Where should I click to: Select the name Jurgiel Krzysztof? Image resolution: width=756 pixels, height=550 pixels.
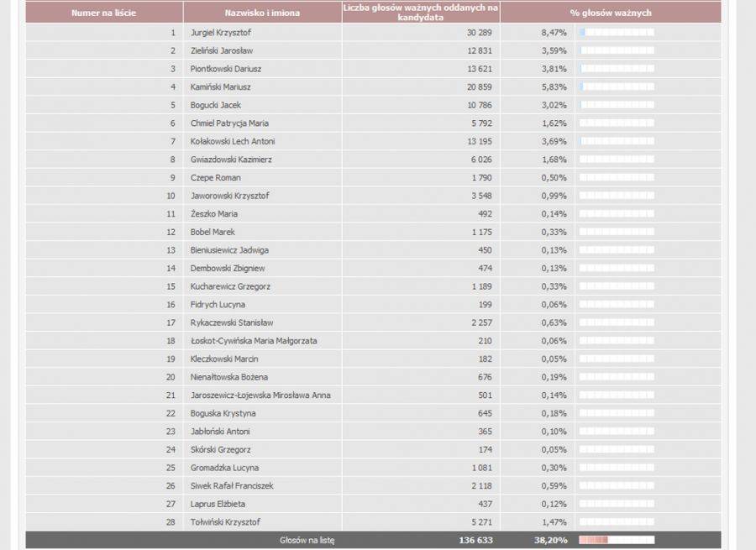[x=221, y=32]
